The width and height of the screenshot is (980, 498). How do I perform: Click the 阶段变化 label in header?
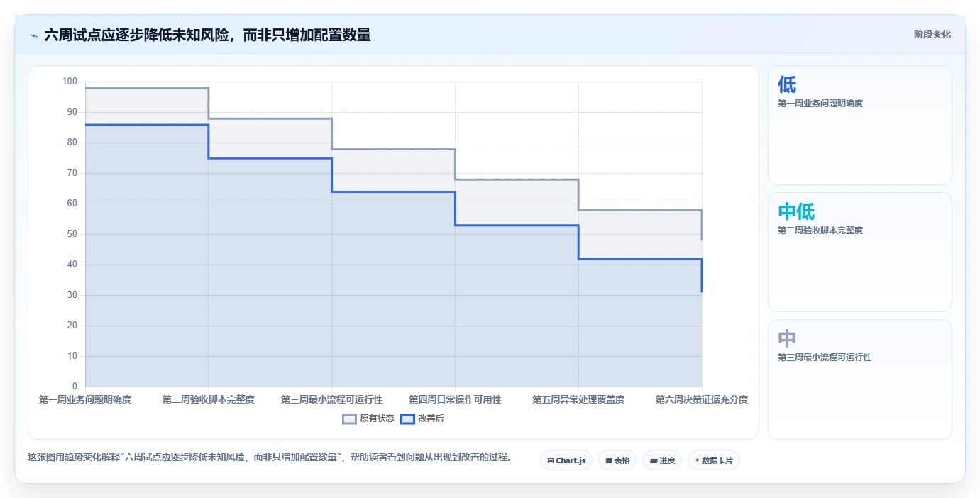click(932, 34)
